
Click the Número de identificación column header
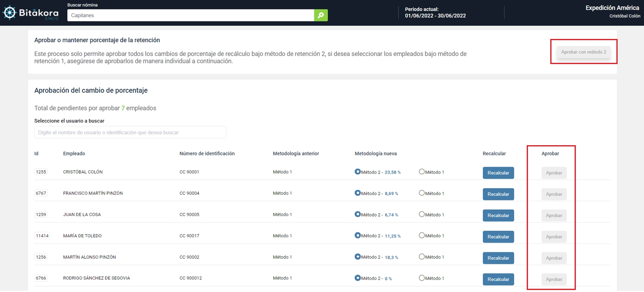(x=207, y=154)
